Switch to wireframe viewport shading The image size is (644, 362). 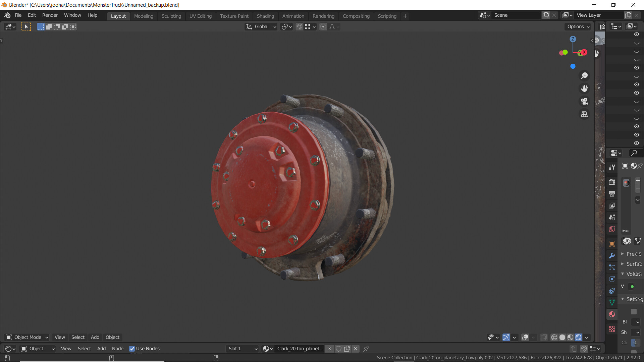(x=554, y=338)
